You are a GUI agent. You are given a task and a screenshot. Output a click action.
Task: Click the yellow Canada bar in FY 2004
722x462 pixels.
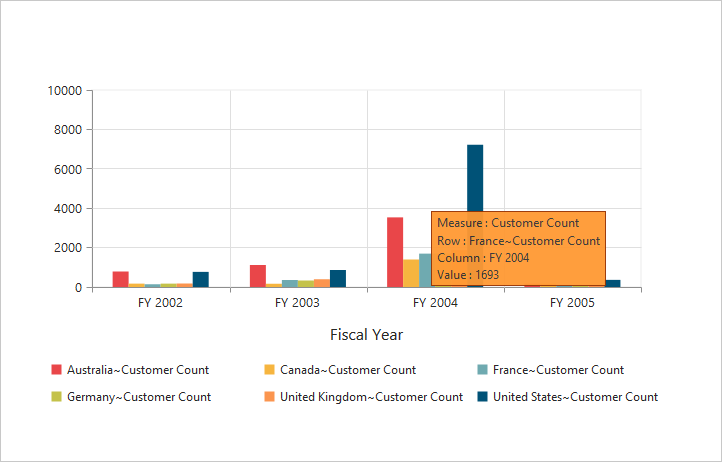point(411,272)
